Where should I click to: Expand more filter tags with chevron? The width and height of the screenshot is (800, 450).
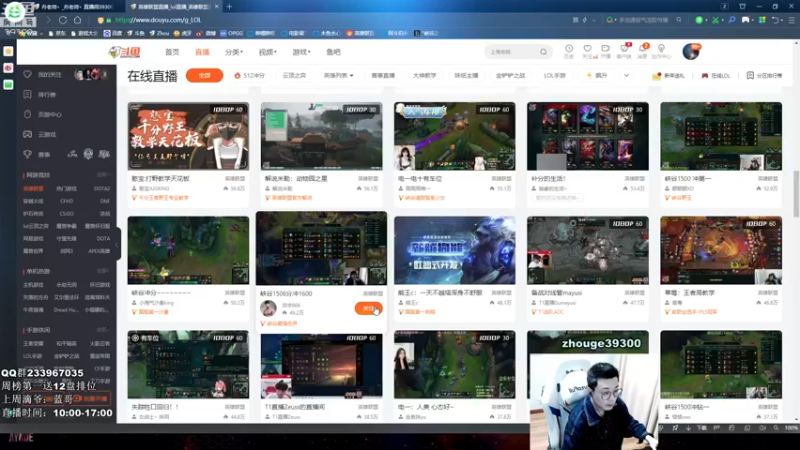[x=627, y=76]
